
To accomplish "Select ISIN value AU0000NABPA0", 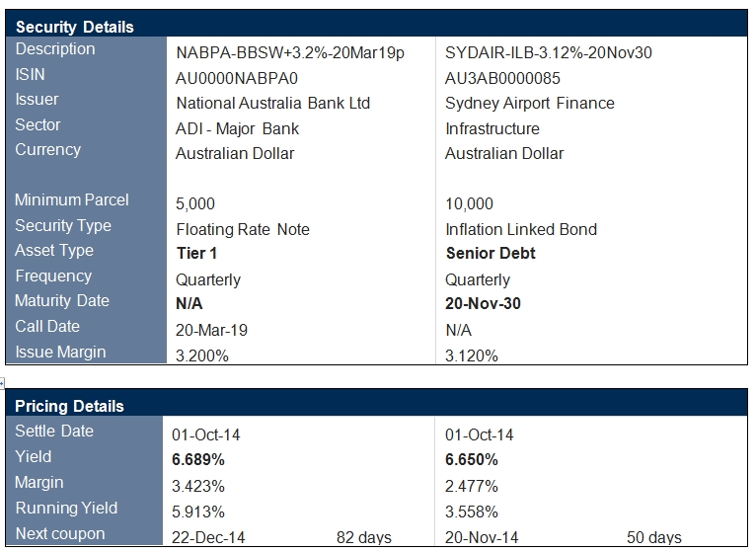I will [237, 78].
